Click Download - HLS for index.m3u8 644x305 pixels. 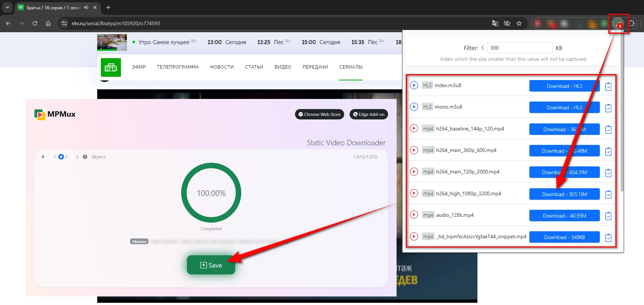coord(564,86)
